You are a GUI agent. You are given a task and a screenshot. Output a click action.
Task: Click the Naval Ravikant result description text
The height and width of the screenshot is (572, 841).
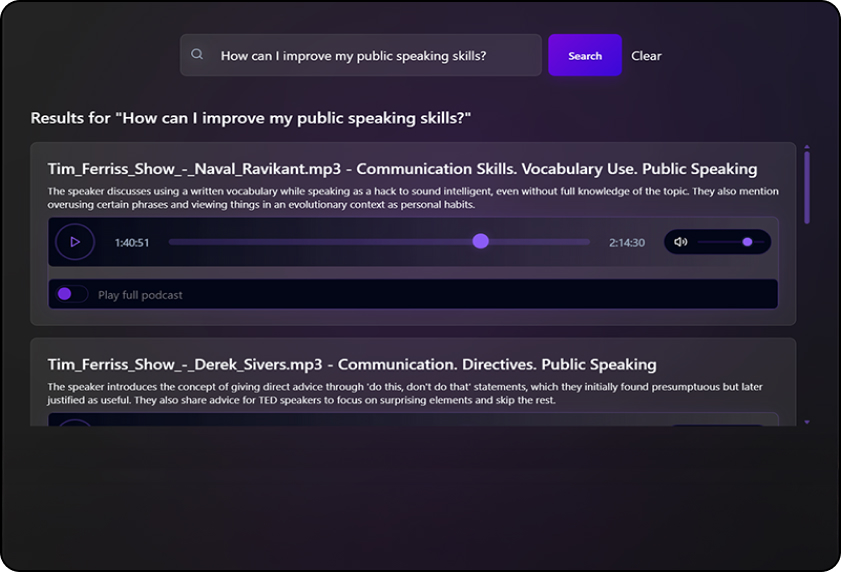coord(413,197)
